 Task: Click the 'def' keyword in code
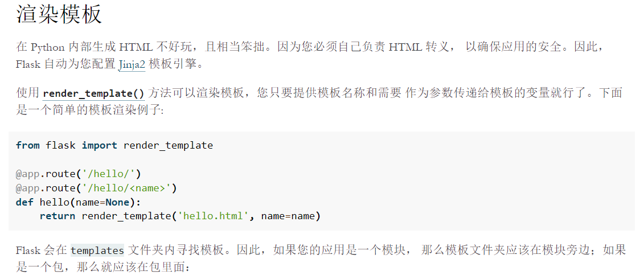24,202
